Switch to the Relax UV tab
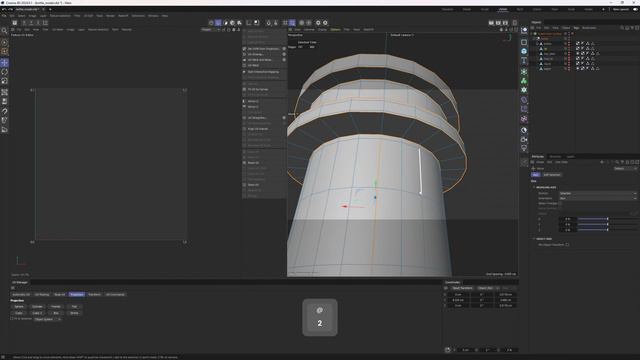640x360 pixels. [x=60, y=294]
